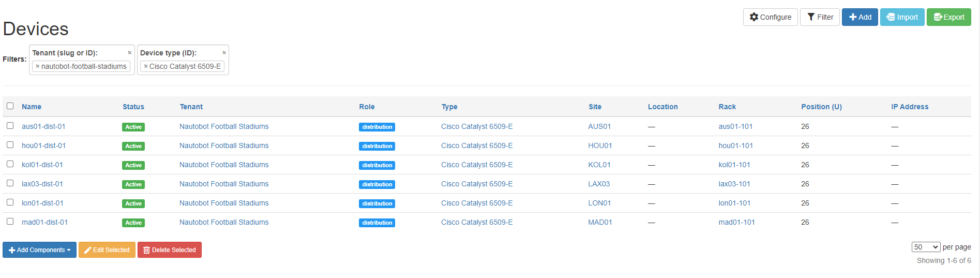Click the Export button
This screenshot has width=980, height=278.
click(948, 17)
